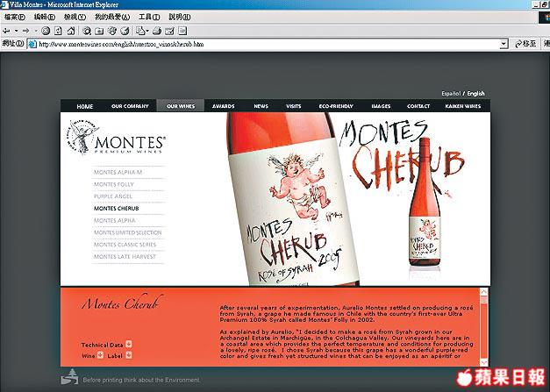The width and height of the screenshot is (550, 392).
Task: Click the Montes Premium Wines logo
Action: click(116, 138)
